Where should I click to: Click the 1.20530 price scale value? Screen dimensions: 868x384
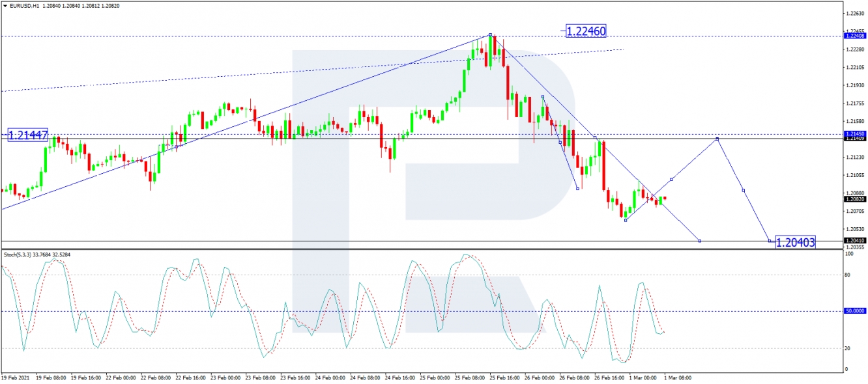pyautogui.click(x=854, y=229)
